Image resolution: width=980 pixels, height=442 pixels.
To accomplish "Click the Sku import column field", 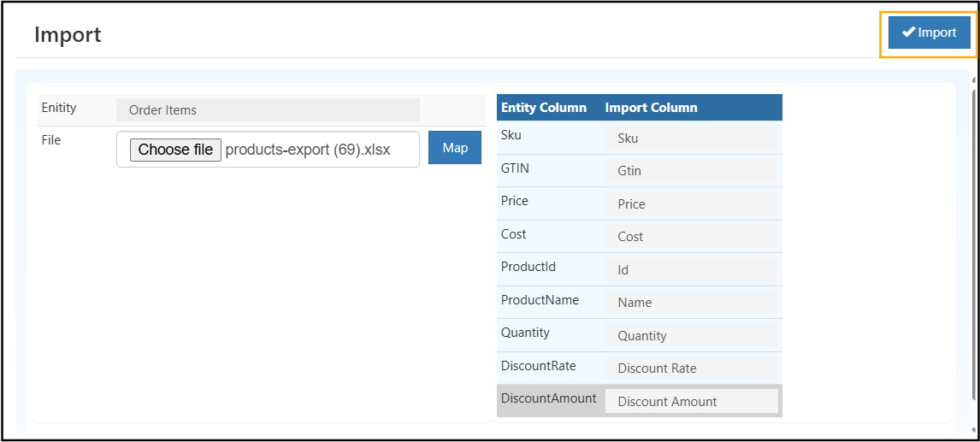I will coord(691,138).
